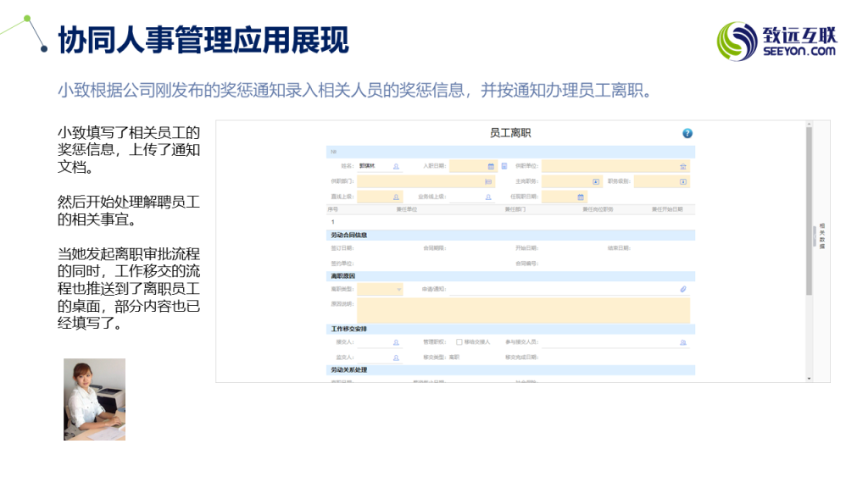Click the person picker icon for 业务线上级
868x488 pixels.
(x=489, y=197)
